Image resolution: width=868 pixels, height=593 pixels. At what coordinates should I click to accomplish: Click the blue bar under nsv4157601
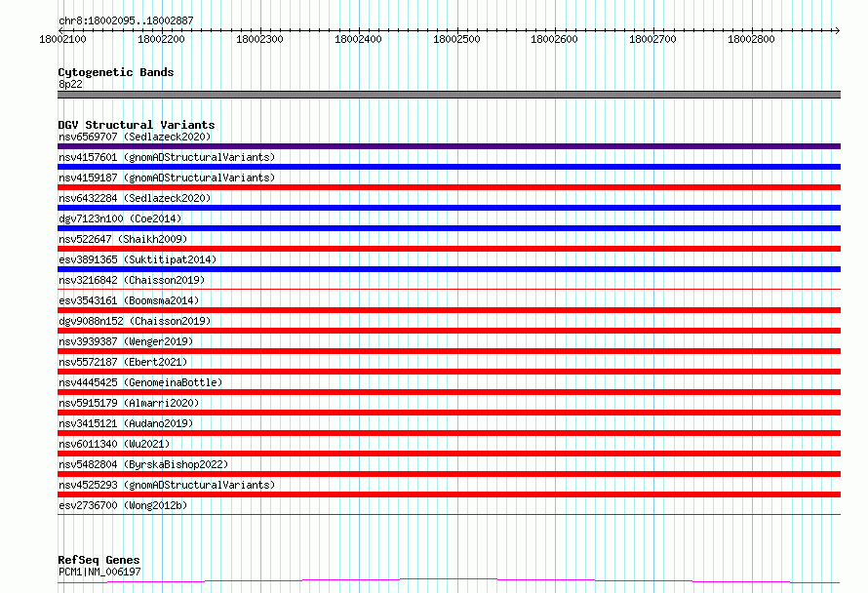point(449,167)
